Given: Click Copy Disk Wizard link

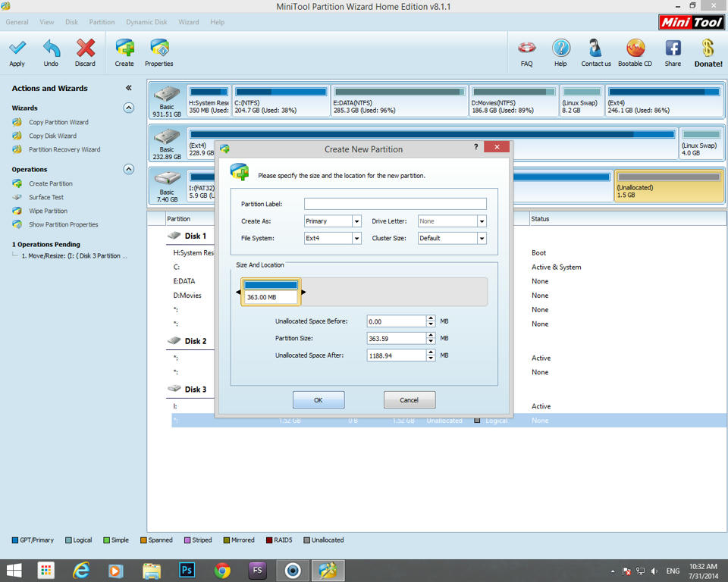Looking at the screenshot, I should click(x=52, y=136).
